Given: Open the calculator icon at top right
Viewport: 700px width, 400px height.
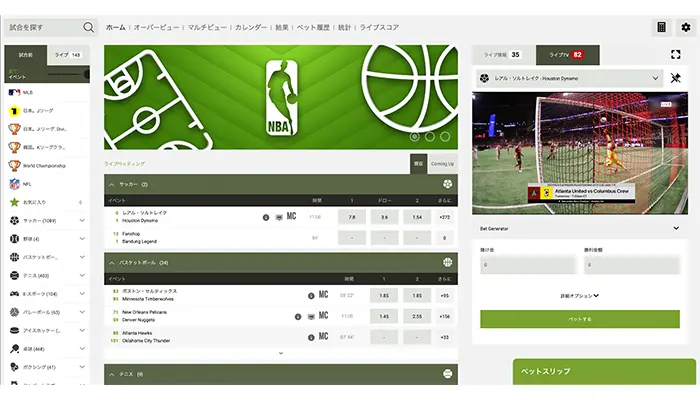Looking at the screenshot, I should [661, 27].
